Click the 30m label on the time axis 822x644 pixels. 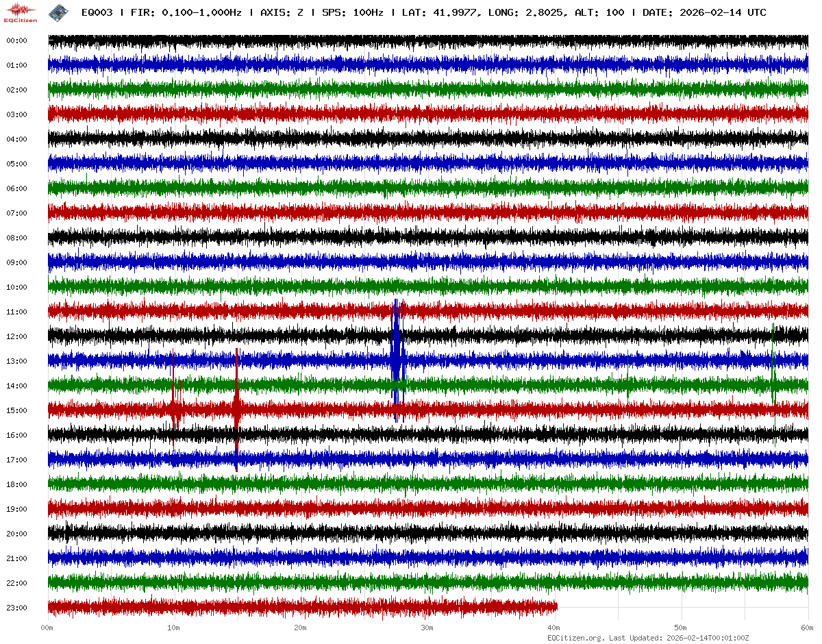[x=427, y=628]
